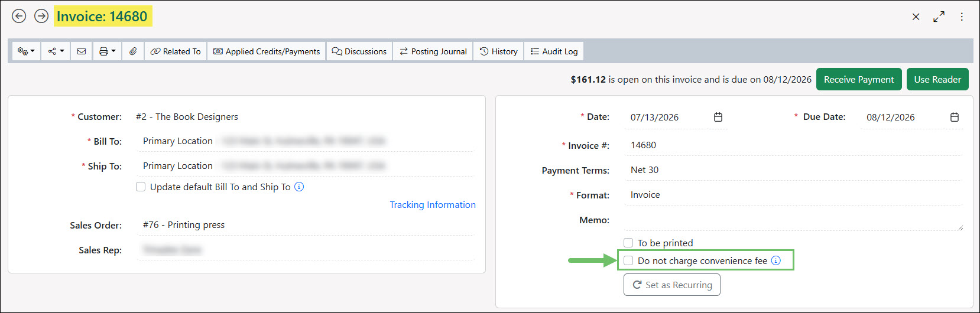Open Bill To field showing Primary Location

click(x=305, y=141)
